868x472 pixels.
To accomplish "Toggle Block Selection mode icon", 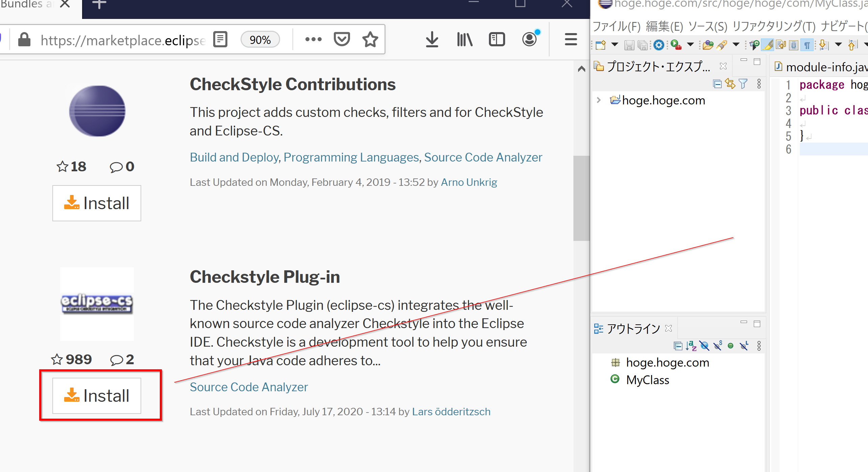I will (794, 45).
